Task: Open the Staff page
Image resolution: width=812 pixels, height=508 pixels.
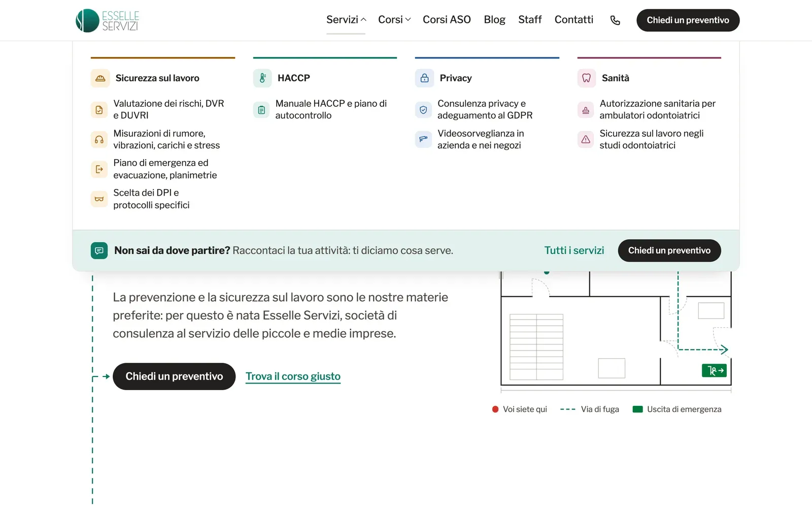Action: [x=530, y=20]
